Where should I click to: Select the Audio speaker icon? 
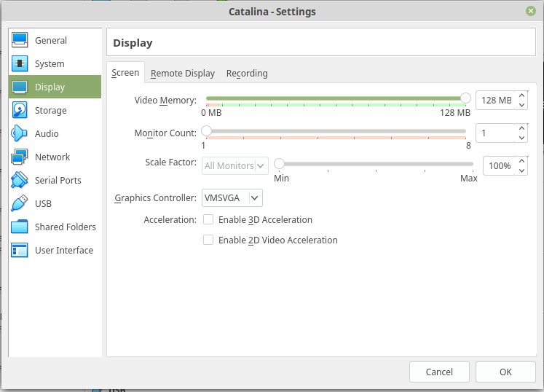20,134
